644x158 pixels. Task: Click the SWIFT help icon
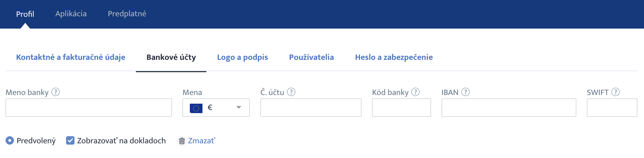(x=616, y=92)
